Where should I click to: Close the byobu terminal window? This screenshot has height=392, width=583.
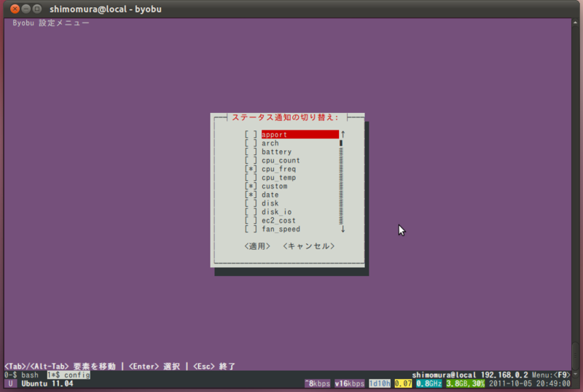15,9
